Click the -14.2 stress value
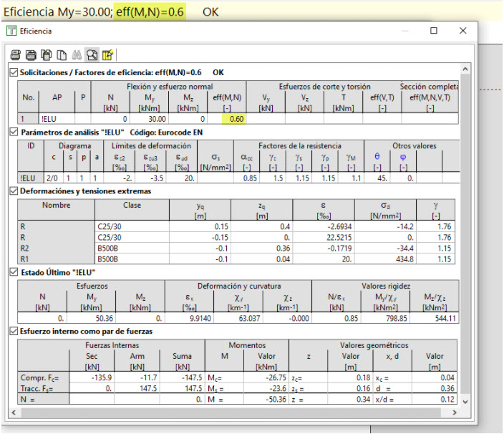This screenshot has height=434, width=504. point(385,226)
